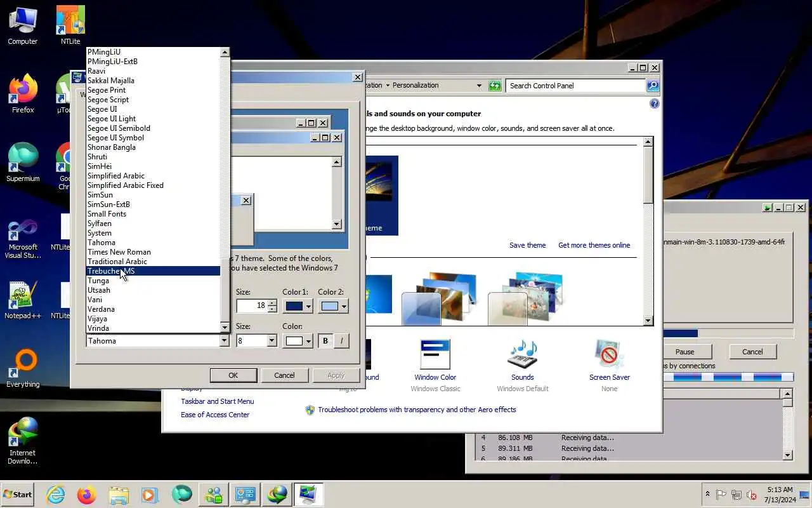Open Windows Explorer folder icon on taskbar
The width and height of the screenshot is (812, 508).
point(119,494)
